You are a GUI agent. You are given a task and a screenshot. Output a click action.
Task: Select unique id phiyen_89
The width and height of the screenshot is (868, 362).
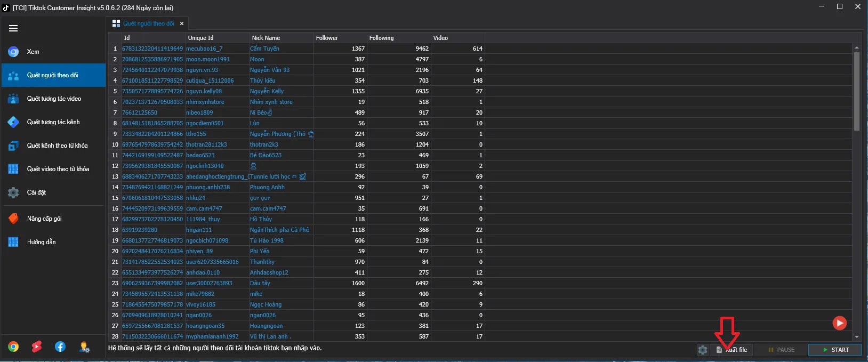pyautogui.click(x=199, y=251)
